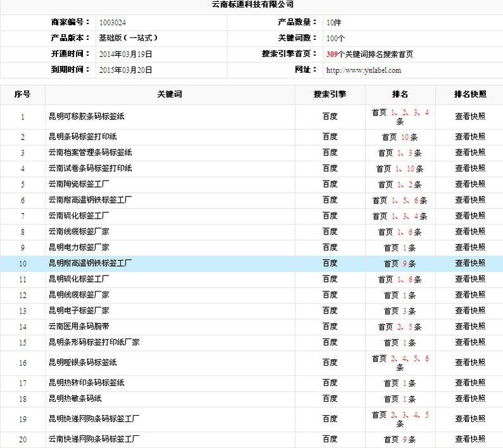Select company title 云南标通科技有限公司

[253, 4]
